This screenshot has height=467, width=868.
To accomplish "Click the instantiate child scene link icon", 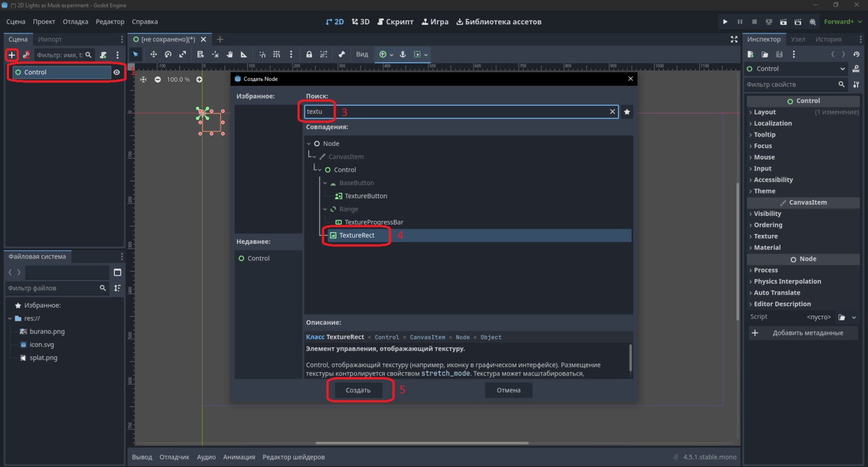I will 26,55.
